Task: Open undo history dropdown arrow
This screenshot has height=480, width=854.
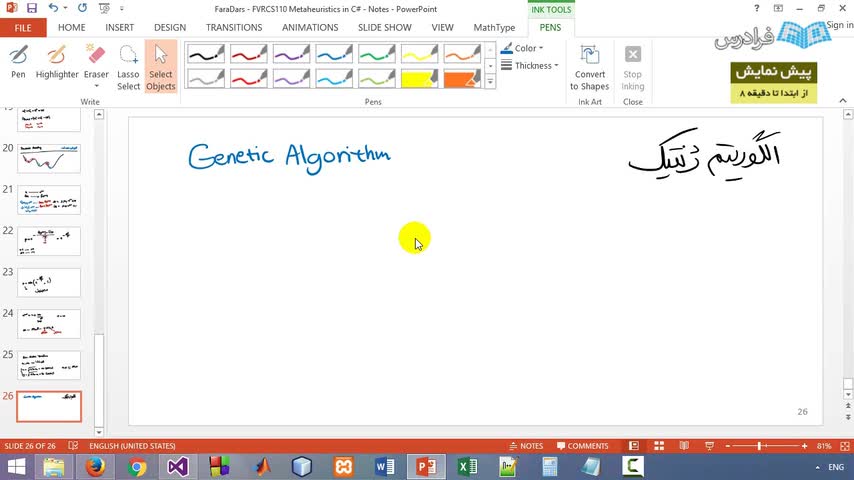Action: [65, 8]
